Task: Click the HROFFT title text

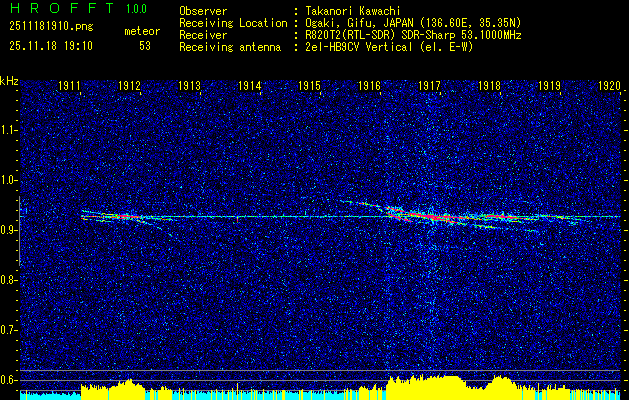Action: tap(62, 8)
